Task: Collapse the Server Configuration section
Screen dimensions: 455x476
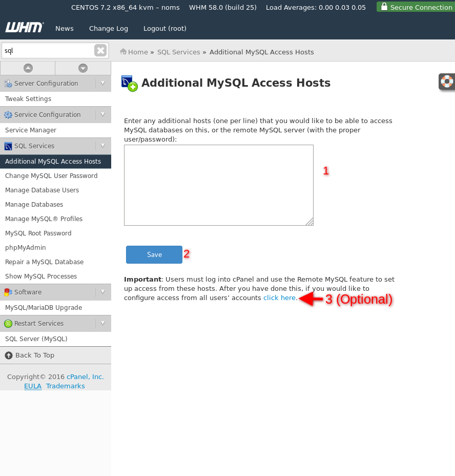Action: 102,83
